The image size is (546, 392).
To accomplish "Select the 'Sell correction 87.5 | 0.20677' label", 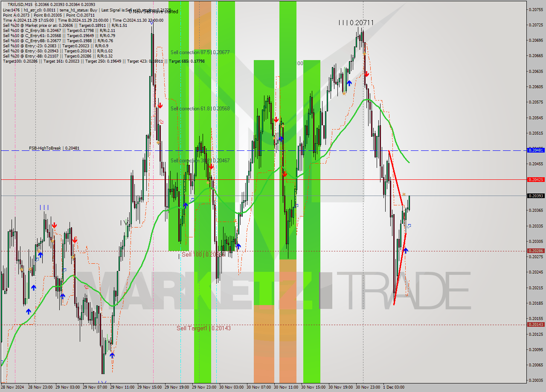I will point(200,52).
